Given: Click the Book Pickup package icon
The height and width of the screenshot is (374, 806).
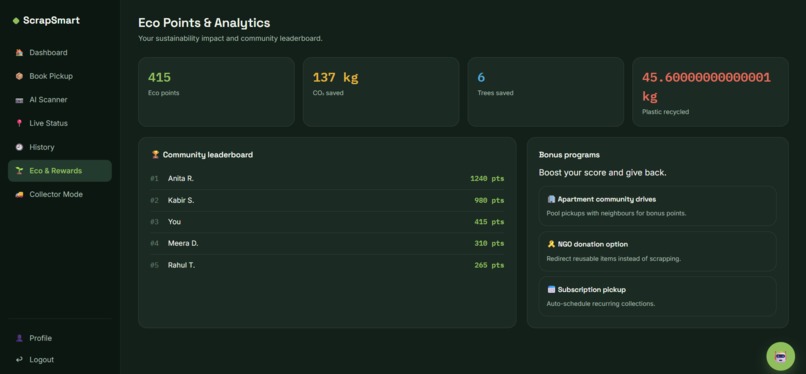Looking at the screenshot, I should click(19, 76).
